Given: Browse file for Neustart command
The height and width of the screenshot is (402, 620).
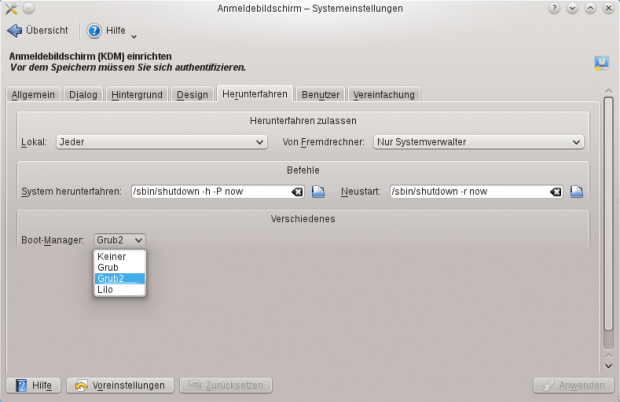Looking at the screenshot, I should coord(577,192).
